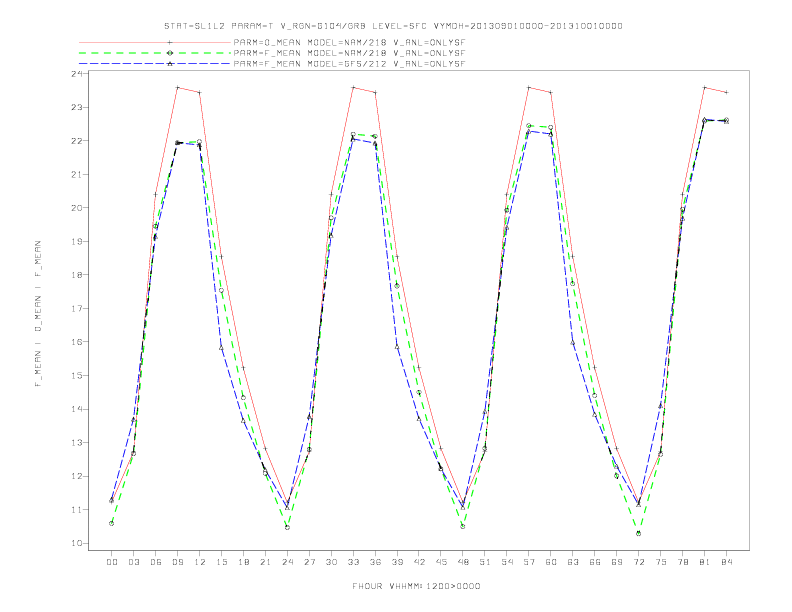Click the green circle data point at hour 00
The height and width of the screenshot is (612, 792).
(112, 524)
